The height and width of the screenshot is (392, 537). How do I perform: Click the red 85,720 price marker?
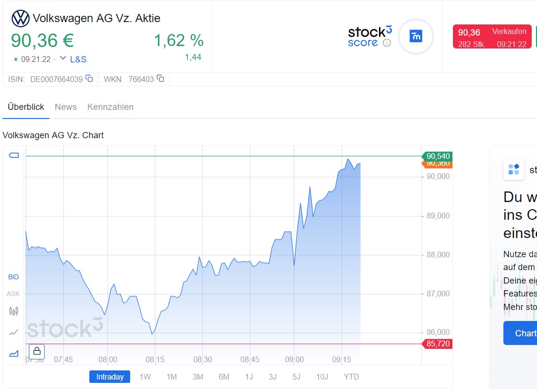pos(438,344)
